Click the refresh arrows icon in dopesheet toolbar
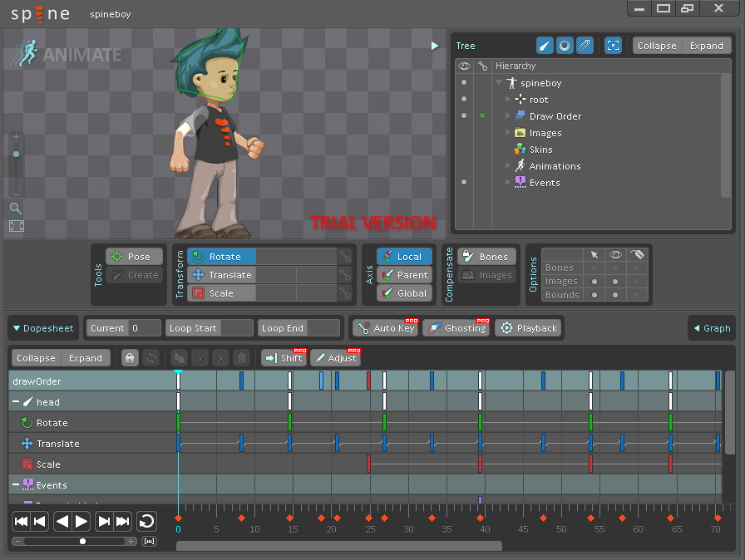Viewport: 745px width, 560px height. 151,358
